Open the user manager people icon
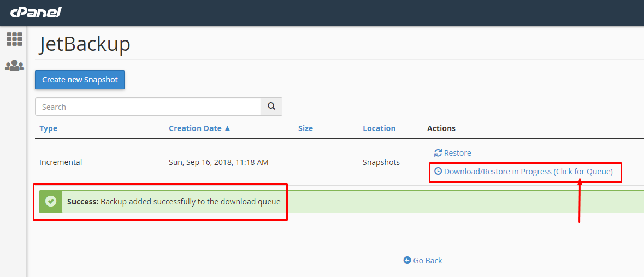Viewport: 644px width, 277px height. [x=14, y=66]
